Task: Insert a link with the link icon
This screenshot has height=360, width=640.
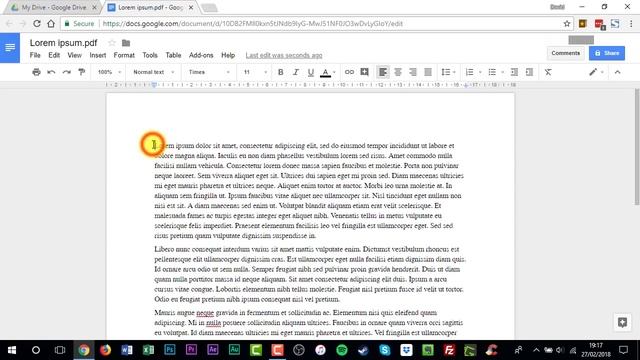Action: point(349,72)
